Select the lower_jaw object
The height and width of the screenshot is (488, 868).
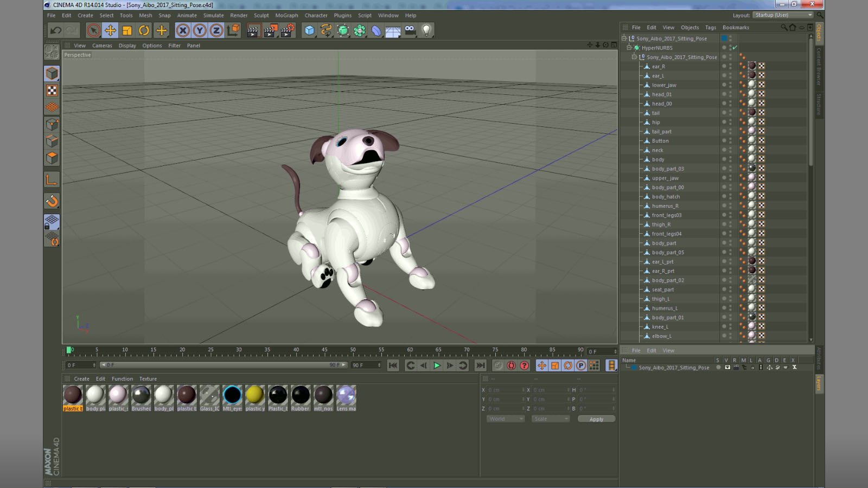point(664,85)
